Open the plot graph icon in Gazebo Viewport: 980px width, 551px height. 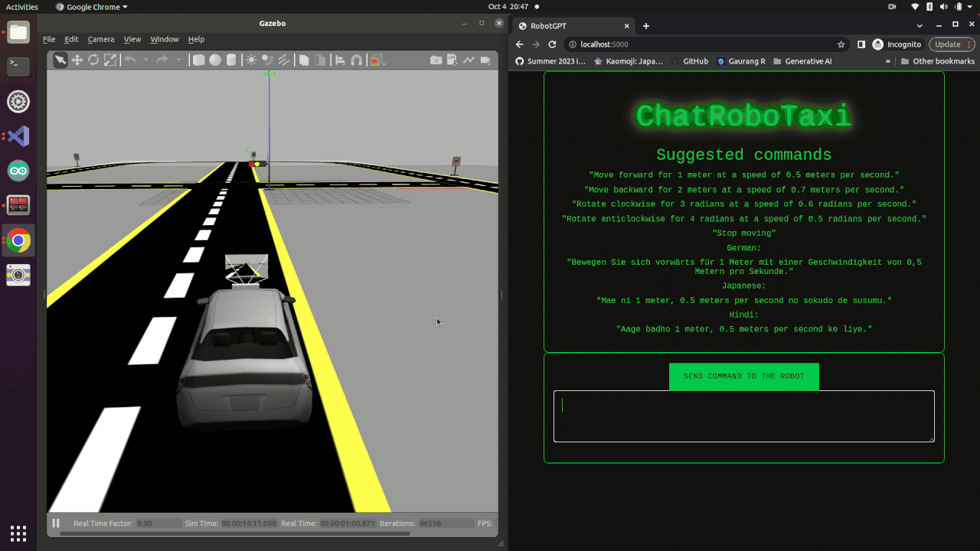point(469,60)
